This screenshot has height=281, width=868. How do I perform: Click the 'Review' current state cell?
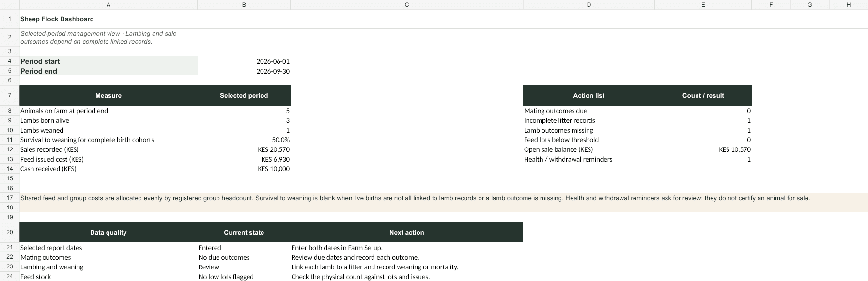[244, 267]
